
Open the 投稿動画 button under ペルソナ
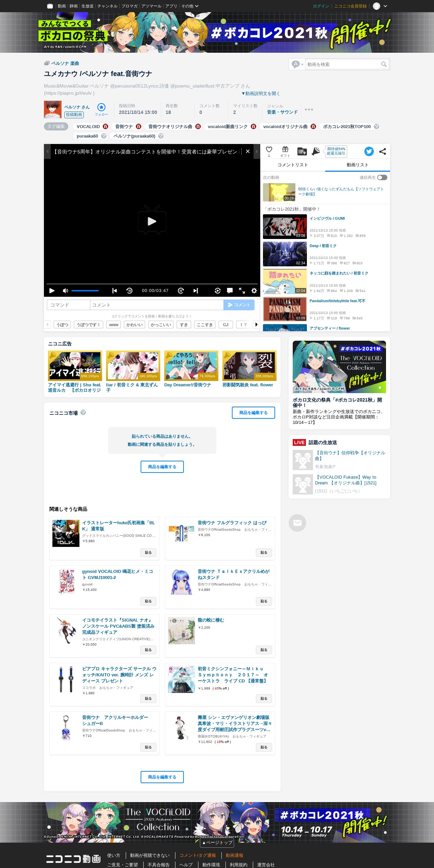point(74,115)
